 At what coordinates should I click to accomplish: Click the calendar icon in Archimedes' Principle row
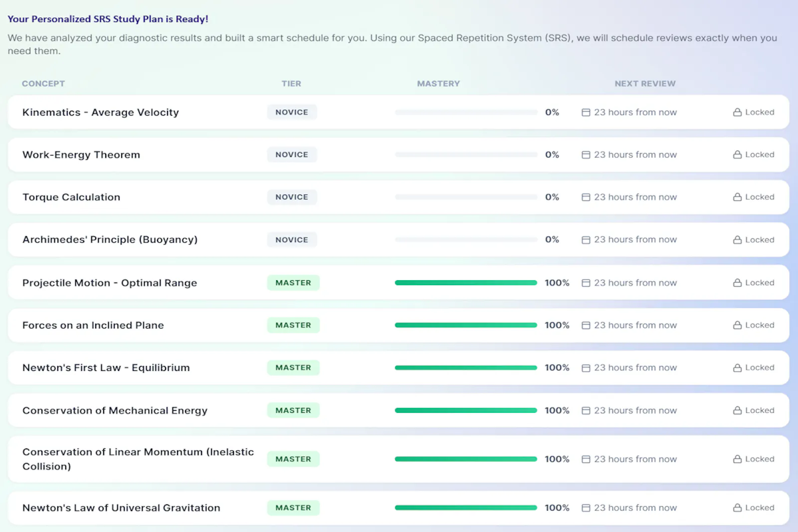click(x=586, y=240)
